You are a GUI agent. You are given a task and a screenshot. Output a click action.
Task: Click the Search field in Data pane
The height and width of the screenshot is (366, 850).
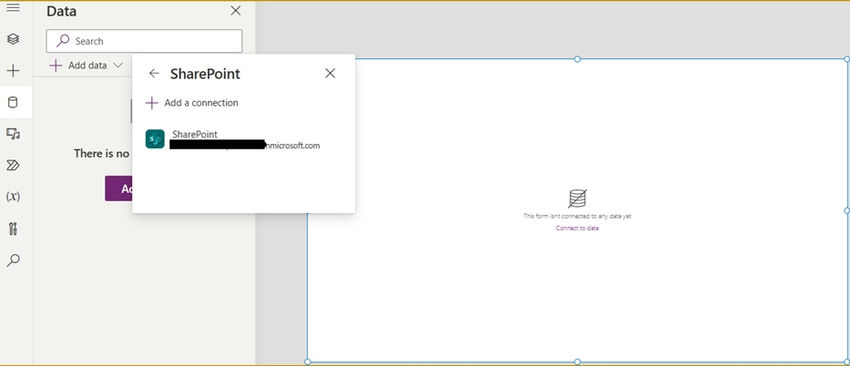144,41
